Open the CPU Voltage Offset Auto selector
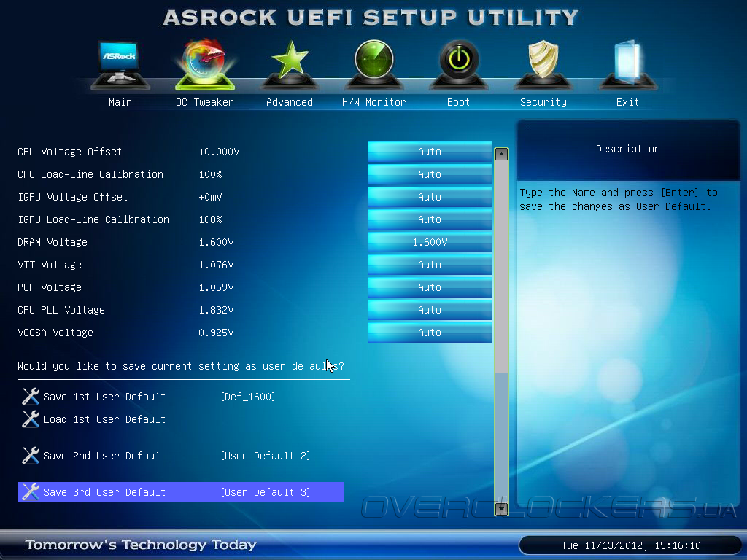 click(429, 152)
